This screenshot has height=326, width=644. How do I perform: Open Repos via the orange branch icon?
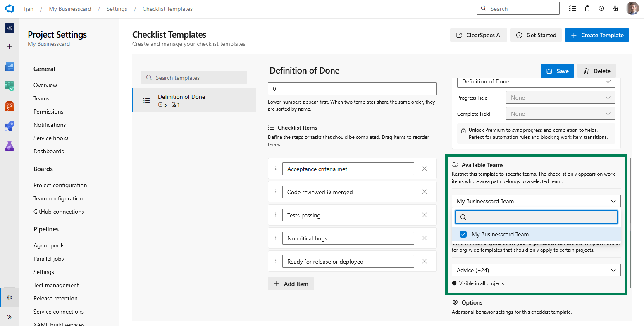(x=9, y=106)
